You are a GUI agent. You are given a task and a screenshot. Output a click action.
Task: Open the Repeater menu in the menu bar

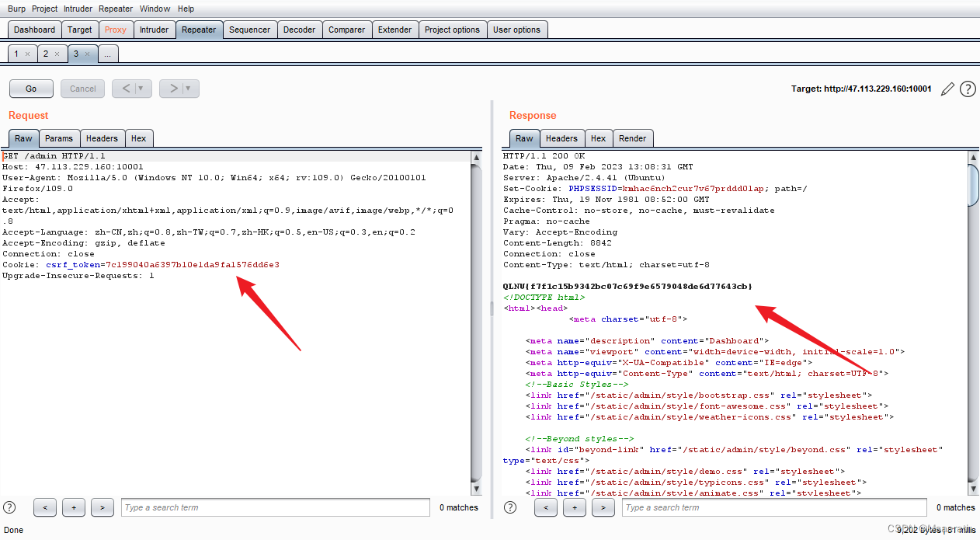pos(116,9)
